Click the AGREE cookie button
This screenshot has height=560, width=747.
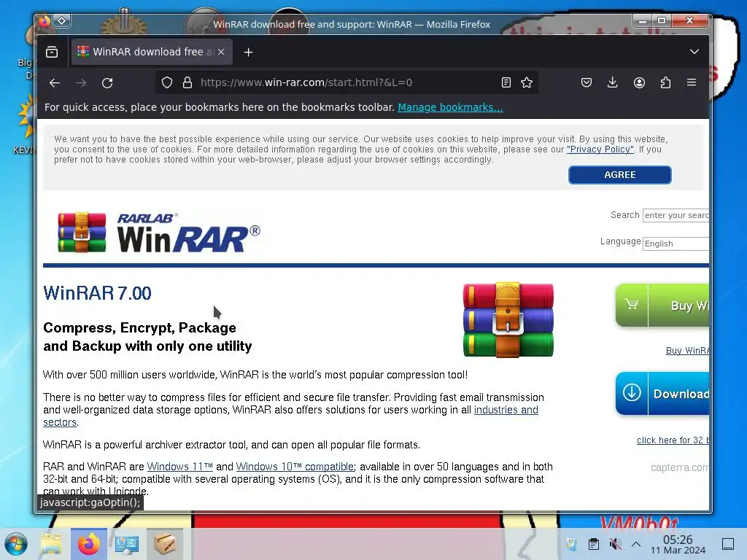(620, 175)
